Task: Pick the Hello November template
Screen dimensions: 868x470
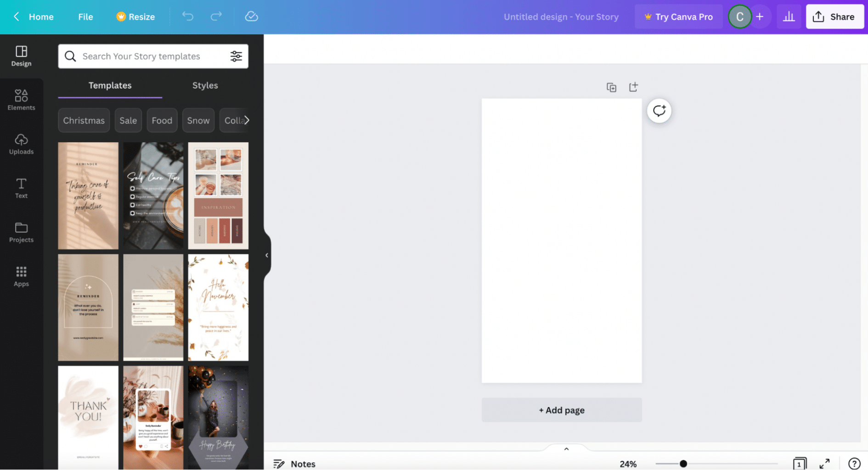Action: click(x=218, y=308)
